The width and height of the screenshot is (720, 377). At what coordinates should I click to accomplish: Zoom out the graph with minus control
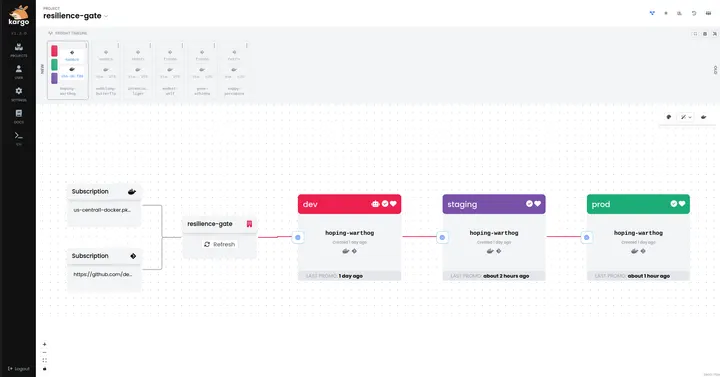pos(45,352)
